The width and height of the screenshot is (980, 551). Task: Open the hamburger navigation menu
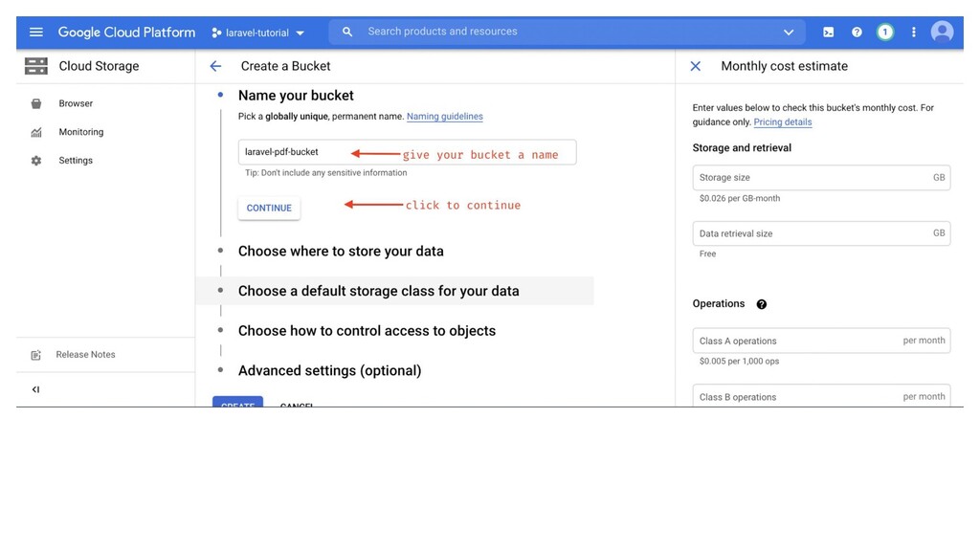(36, 33)
